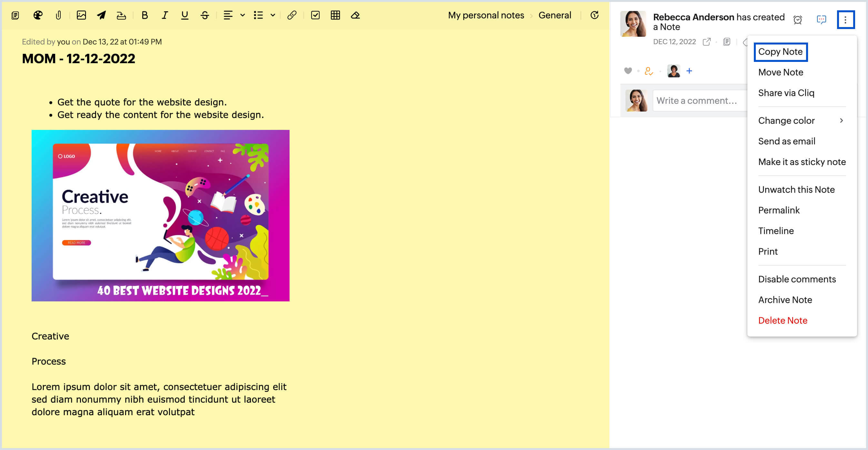868x450 pixels.
Task: Toggle the heart like icon
Action: click(627, 71)
